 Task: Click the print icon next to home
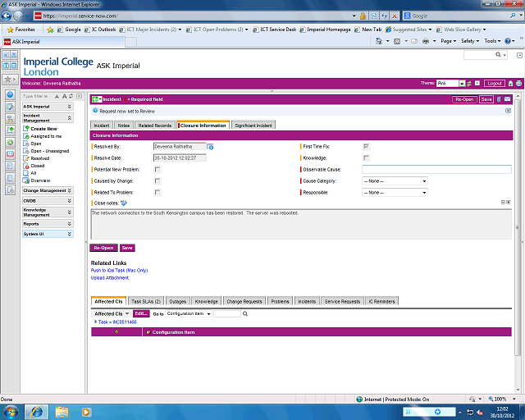(518, 83)
